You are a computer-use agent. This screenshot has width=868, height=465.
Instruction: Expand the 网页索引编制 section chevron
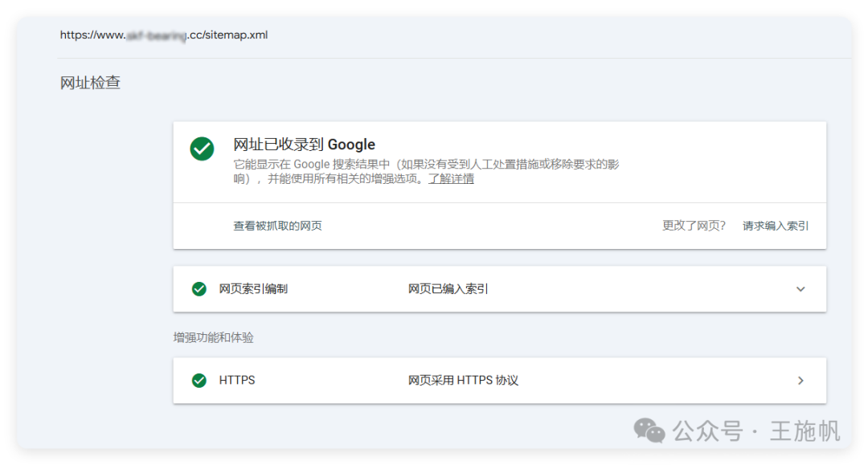pos(800,289)
